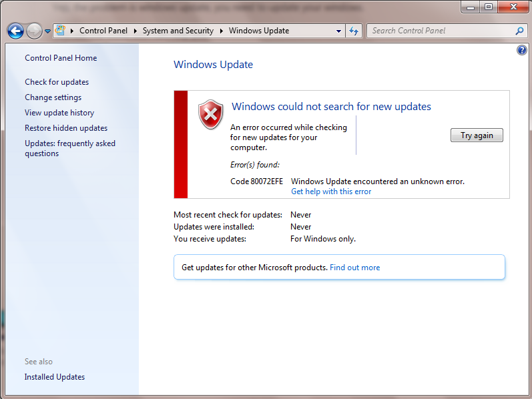The height and width of the screenshot is (399, 532).
Task: Click the Code 80072EFE error text
Action: pos(256,181)
